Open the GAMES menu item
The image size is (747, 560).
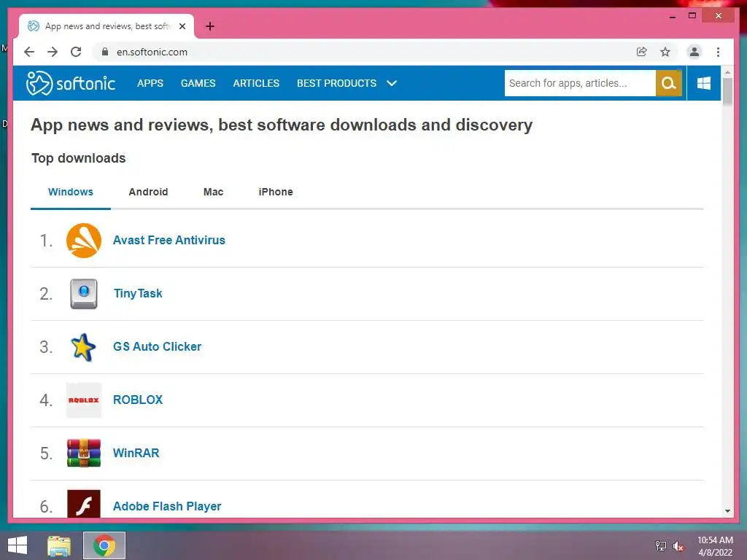[x=198, y=83]
